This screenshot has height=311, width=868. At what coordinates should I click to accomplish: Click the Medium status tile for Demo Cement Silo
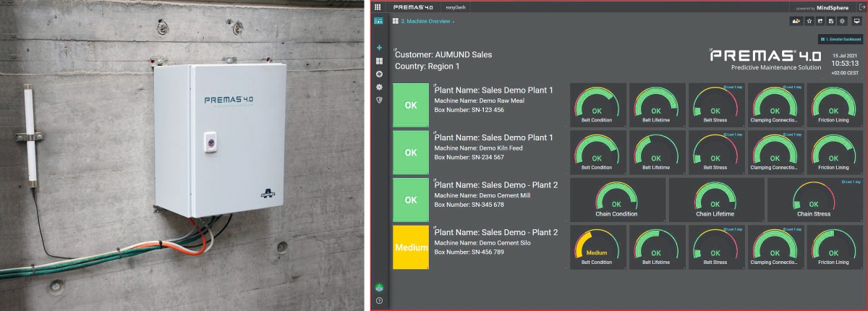[411, 247]
